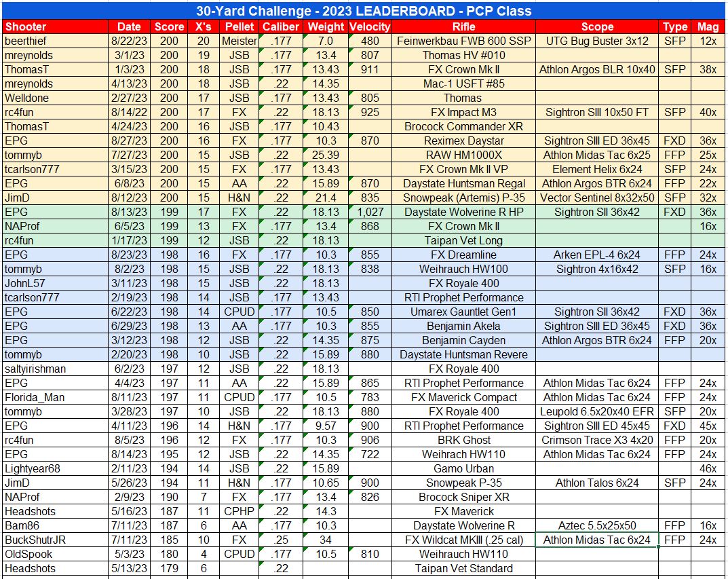Click the Florida_Man shooter cell
Viewport: 728px width, 579px height.
(55, 397)
